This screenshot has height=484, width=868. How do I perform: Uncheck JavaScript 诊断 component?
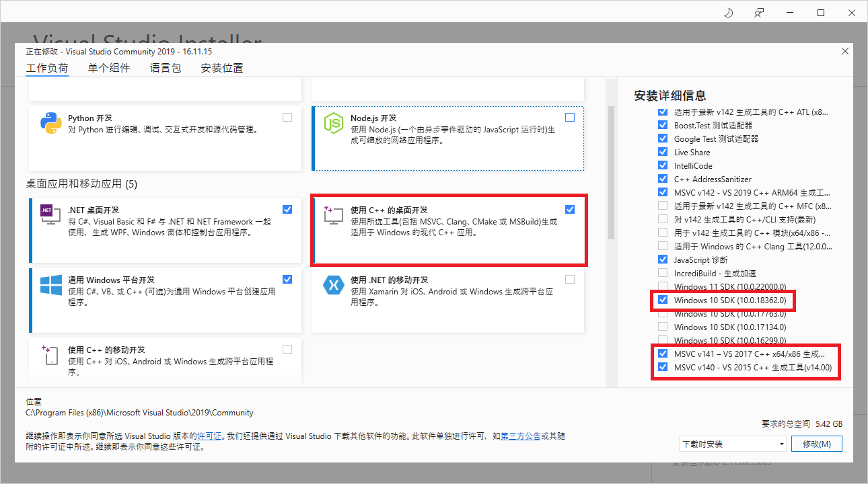click(x=663, y=259)
